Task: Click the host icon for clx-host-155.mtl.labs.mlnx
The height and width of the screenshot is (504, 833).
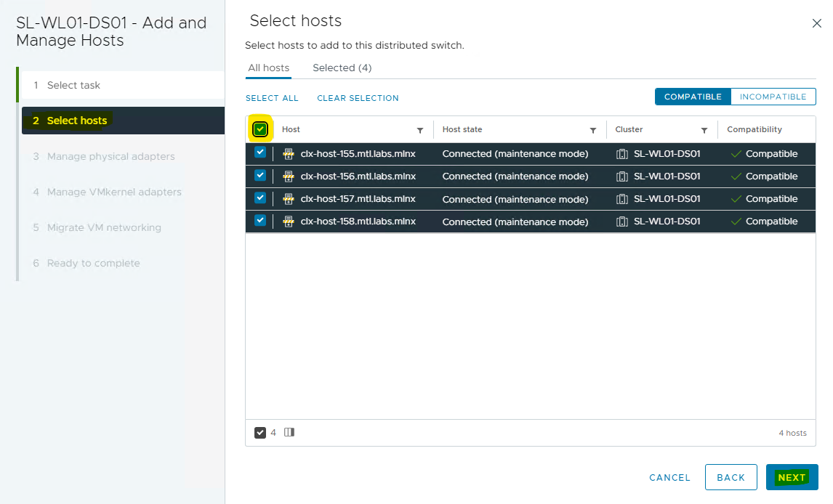Action: point(289,154)
